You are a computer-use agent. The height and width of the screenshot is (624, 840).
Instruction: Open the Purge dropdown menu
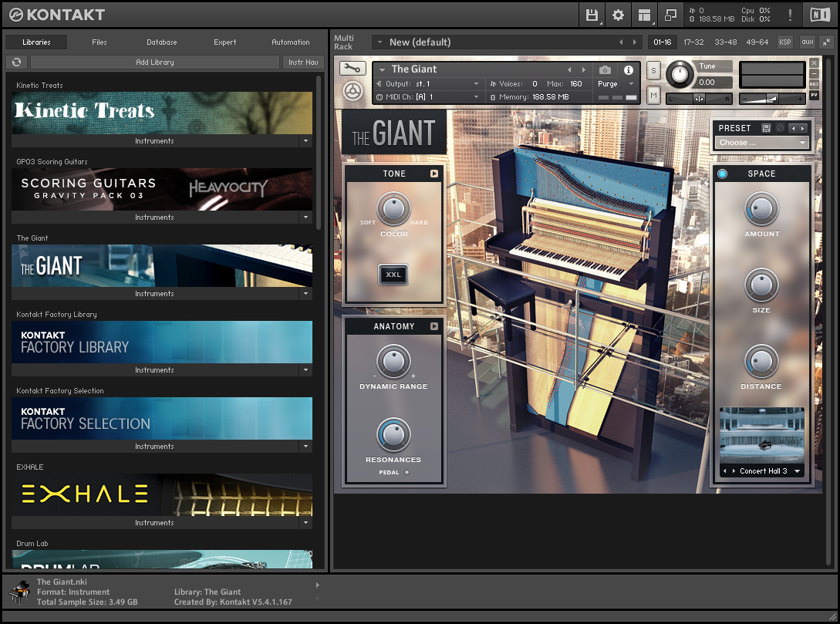tap(616, 83)
